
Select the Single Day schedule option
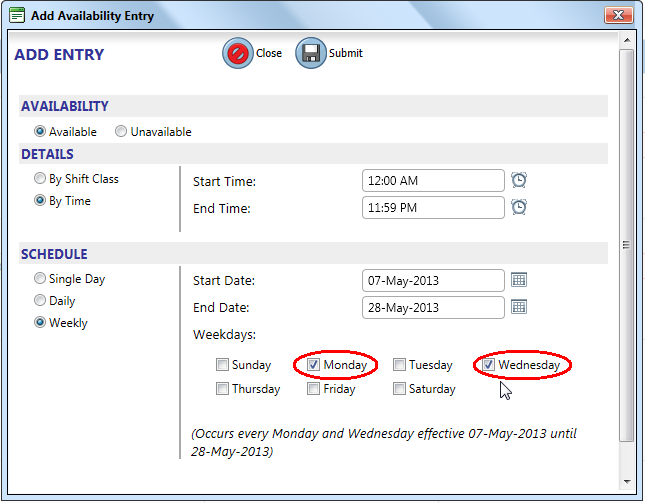point(40,279)
